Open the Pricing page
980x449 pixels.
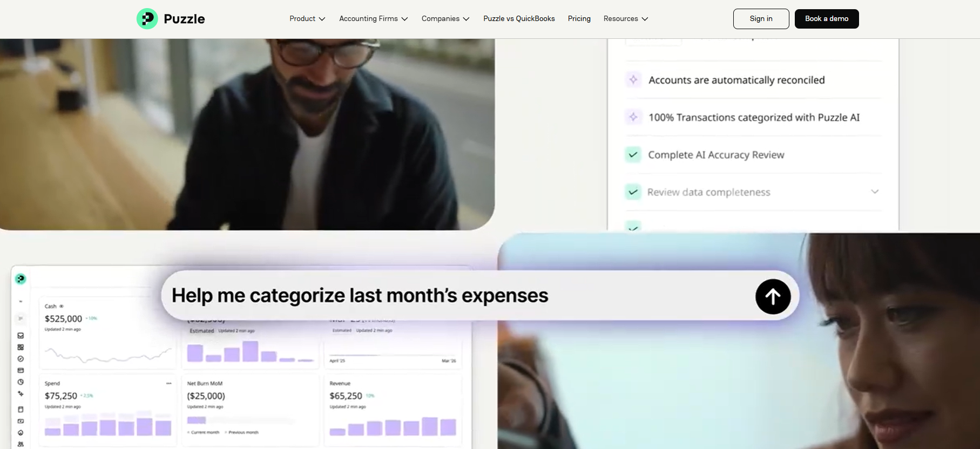(579, 19)
